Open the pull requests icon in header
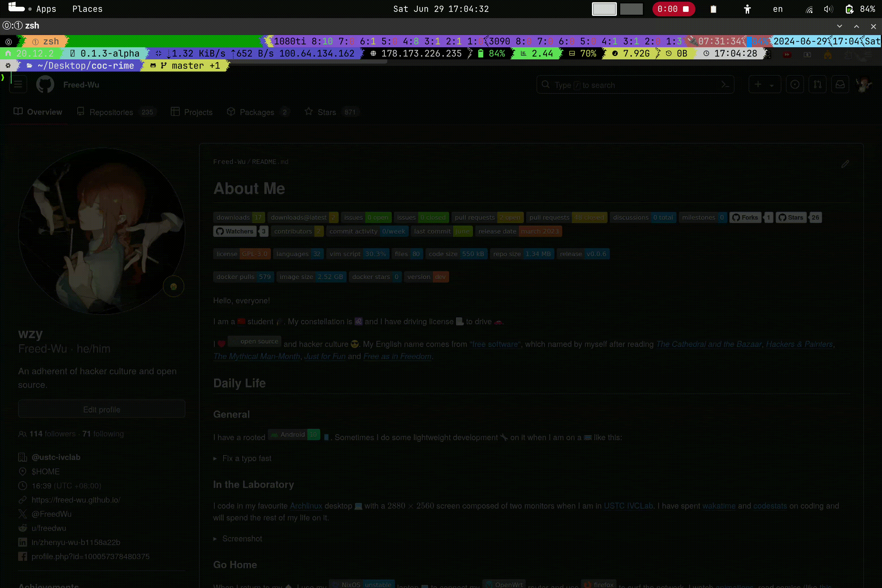 click(818, 85)
